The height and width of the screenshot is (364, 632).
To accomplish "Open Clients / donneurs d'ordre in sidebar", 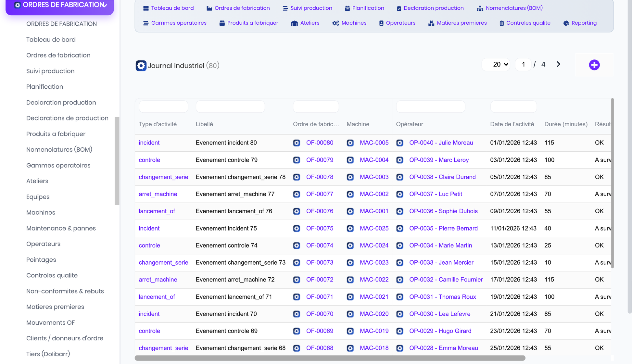I will point(65,338).
